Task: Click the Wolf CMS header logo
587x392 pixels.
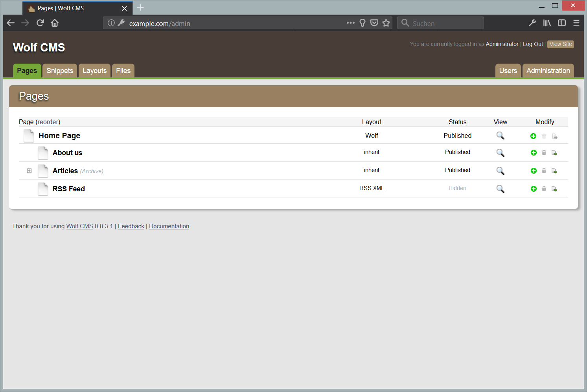Action: tap(39, 48)
